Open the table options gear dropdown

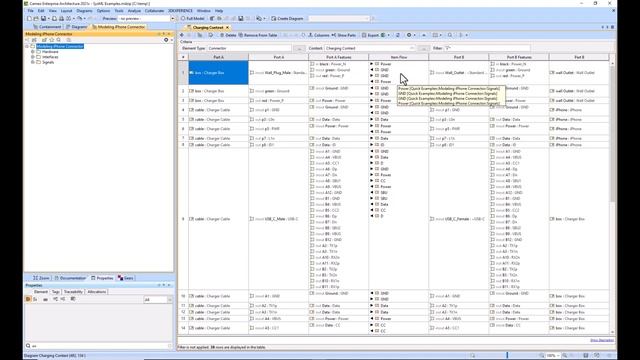pos(411,35)
